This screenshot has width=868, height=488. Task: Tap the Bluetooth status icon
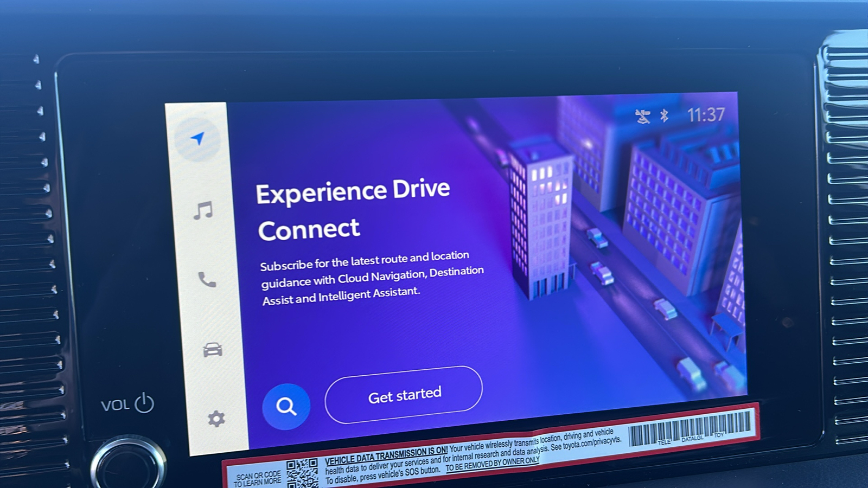pyautogui.click(x=664, y=115)
